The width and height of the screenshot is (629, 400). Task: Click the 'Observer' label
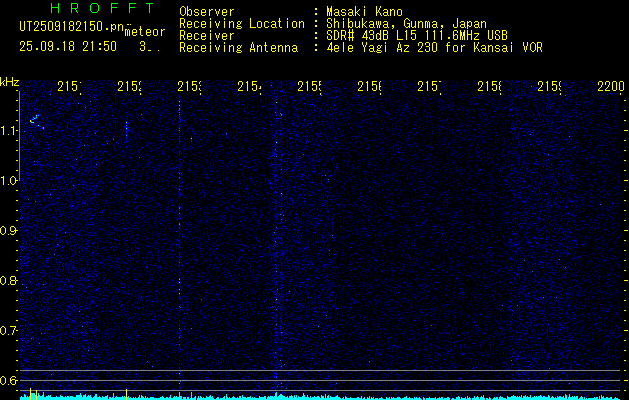[207, 12]
